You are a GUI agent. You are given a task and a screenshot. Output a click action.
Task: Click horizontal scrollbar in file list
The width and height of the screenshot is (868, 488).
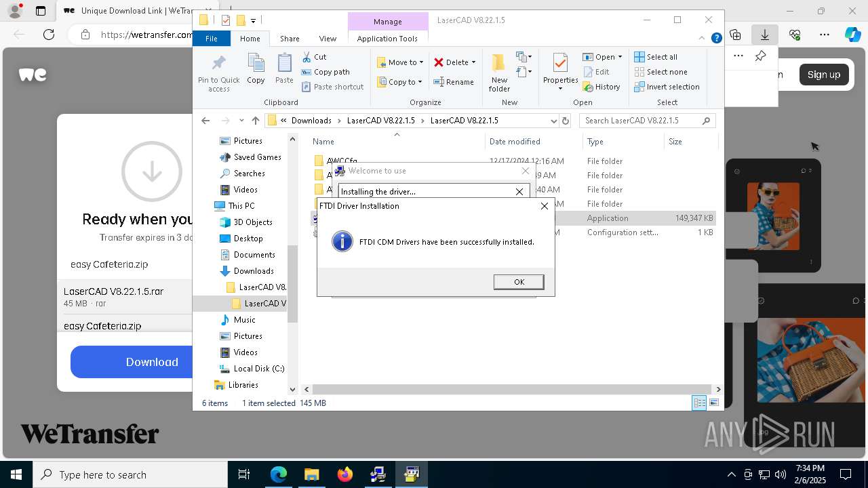pyautogui.click(x=511, y=389)
